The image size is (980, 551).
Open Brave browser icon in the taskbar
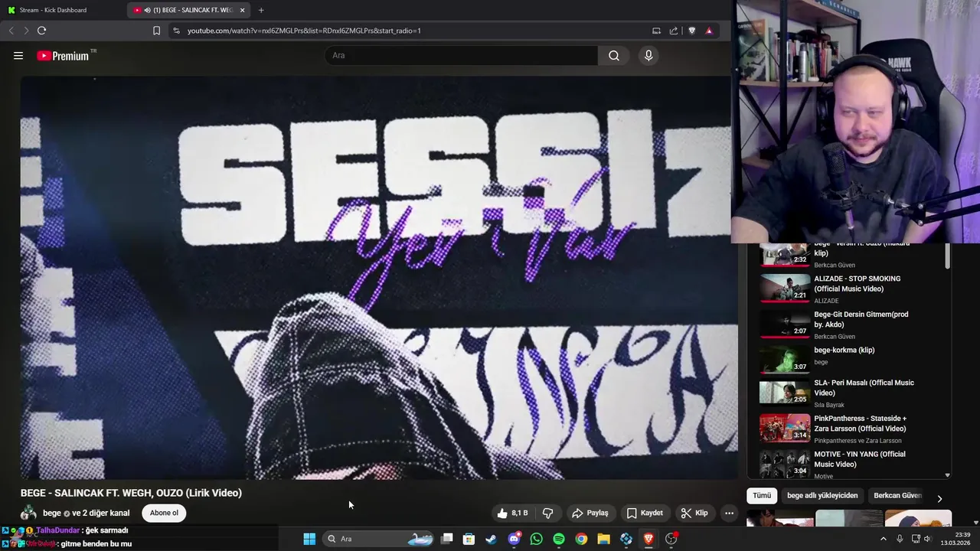pyautogui.click(x=648, y=539)
